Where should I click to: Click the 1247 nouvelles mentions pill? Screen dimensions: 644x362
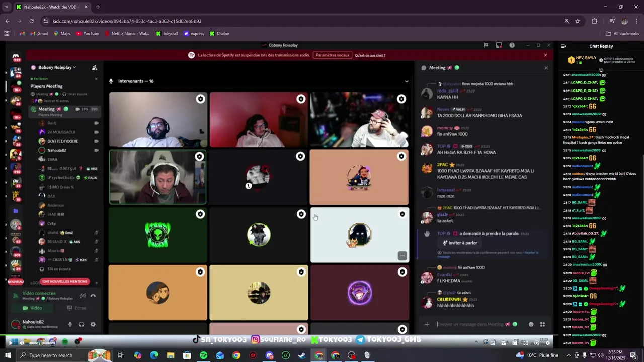[x=64, y=281]
